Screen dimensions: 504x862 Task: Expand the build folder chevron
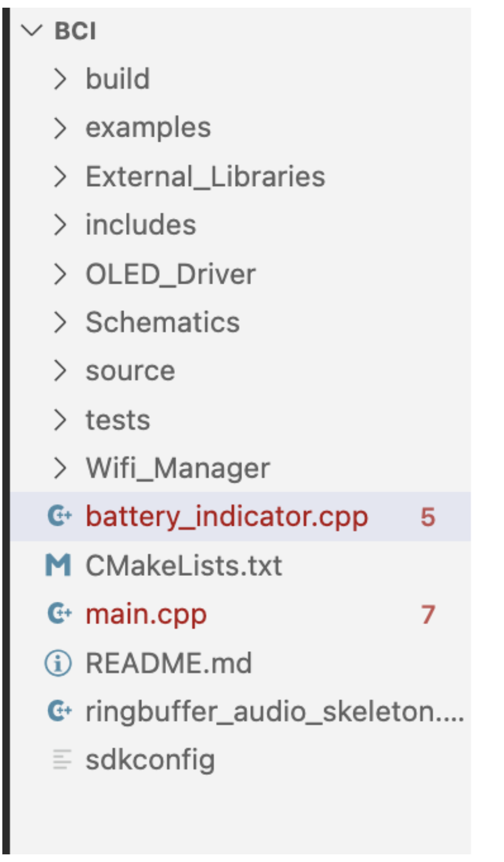tap(60, 78)
